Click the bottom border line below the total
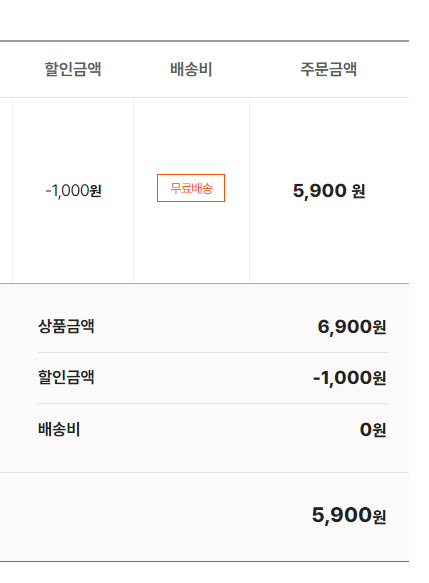 204,561
